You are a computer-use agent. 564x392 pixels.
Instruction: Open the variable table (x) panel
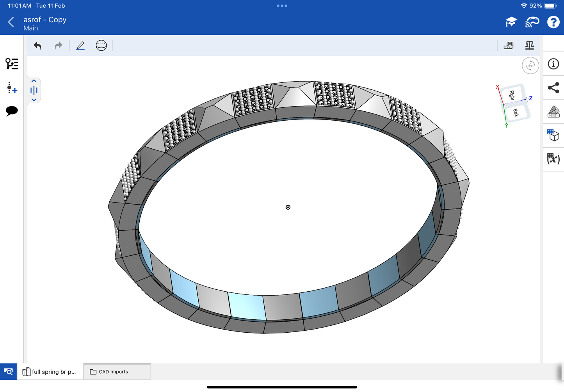553,159
